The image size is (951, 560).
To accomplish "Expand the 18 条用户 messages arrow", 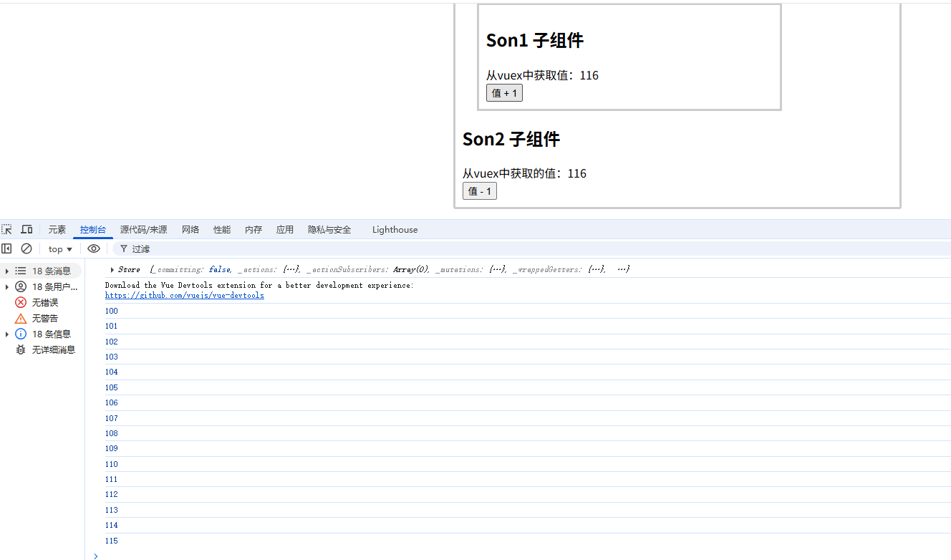I will point(7,286).
